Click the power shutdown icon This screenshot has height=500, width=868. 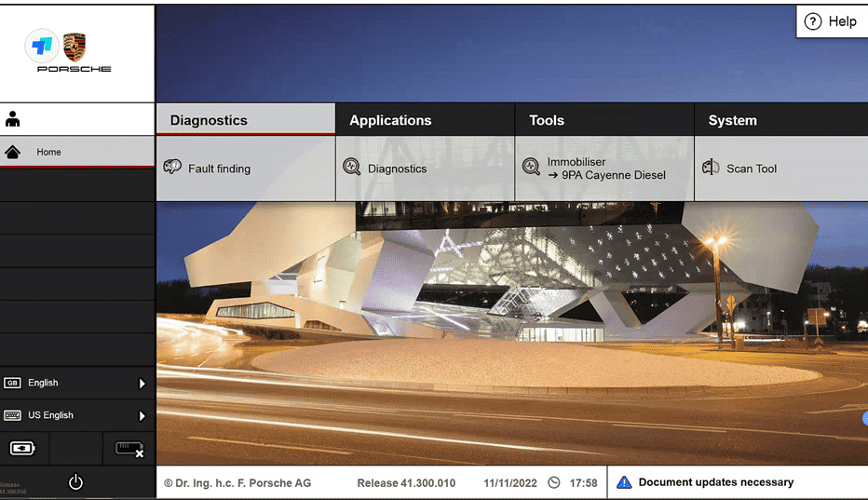(x=75, y=482)
